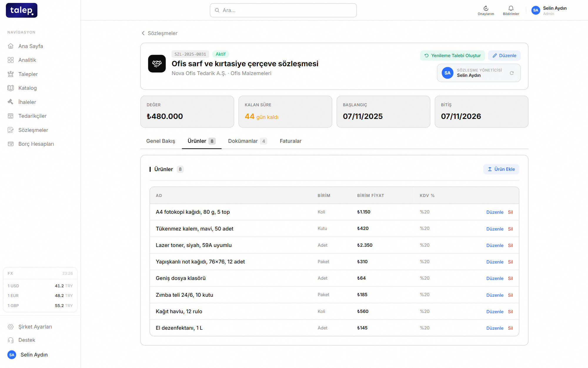Switch to the Genel Bakış tab
The image size is (588, 368).
(x=161, y=141)
